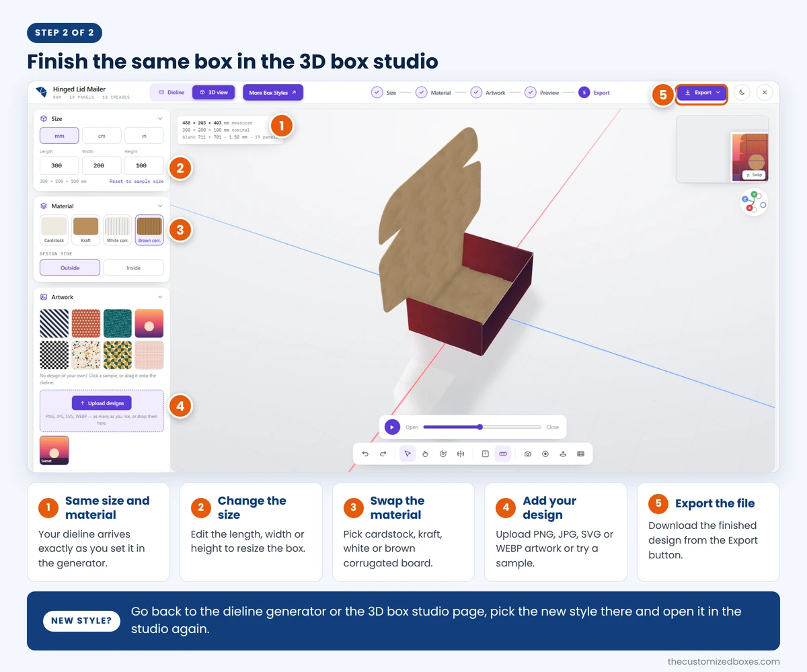Click the Width input field
Image resolution: width=807 pixels, height=672 pixels.
(x=102, y=165)
